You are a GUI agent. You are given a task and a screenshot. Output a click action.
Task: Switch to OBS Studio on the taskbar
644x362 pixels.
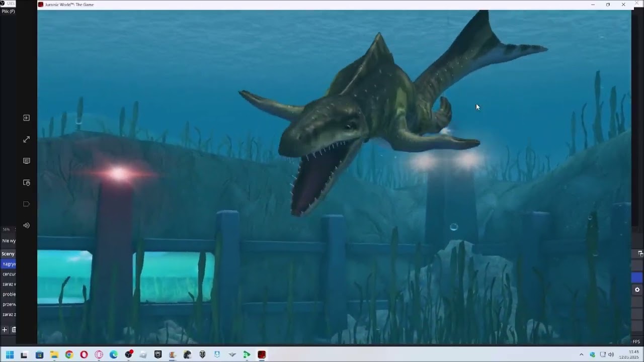point(129,354)
